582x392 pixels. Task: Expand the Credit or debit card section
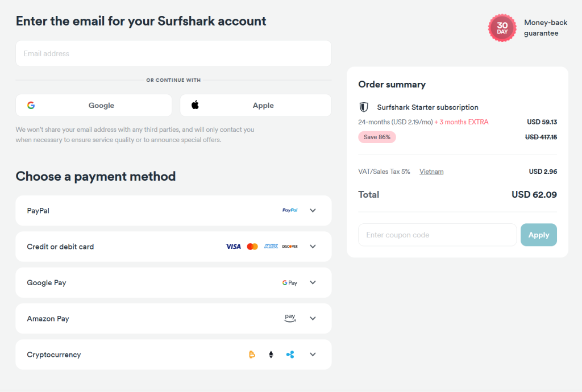[x=313, y=246]
